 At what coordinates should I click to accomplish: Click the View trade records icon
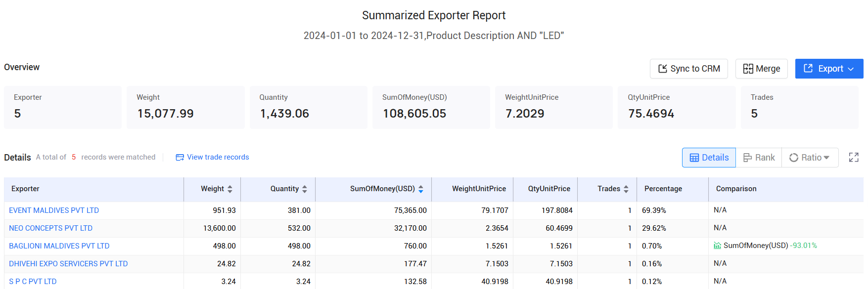(x=180, y=158)
